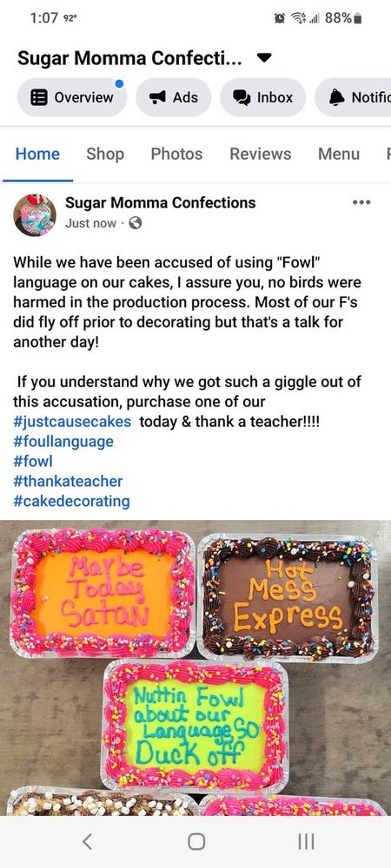
Task: Open the Ads megaphone shortcut
Action: (x=174, y=97)
